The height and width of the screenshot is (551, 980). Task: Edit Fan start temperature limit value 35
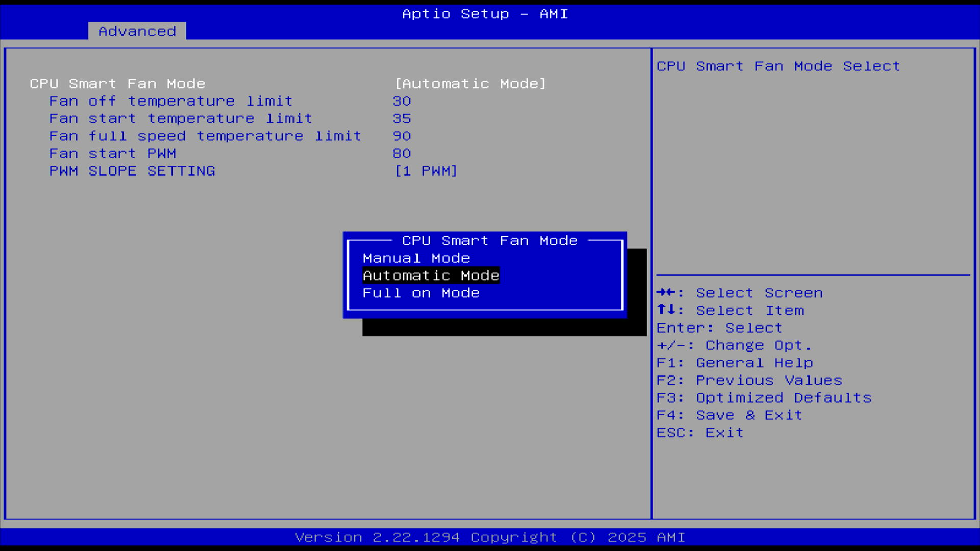pyautogui.click(x=402, y=118)
